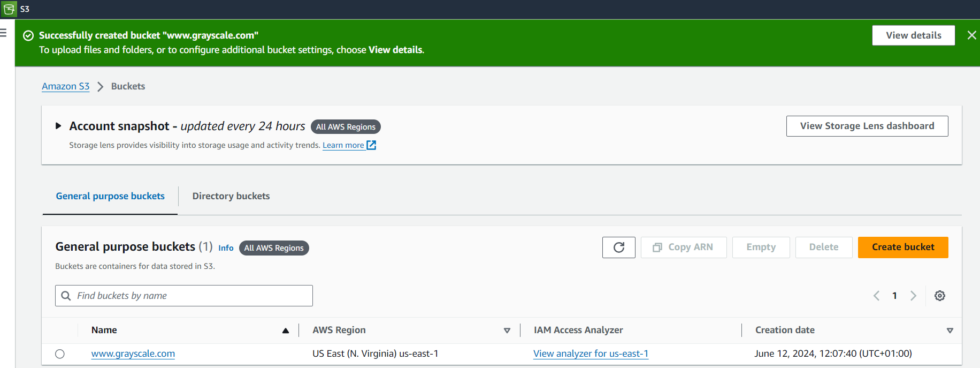Open table preferences gear icon

point(939,296)
